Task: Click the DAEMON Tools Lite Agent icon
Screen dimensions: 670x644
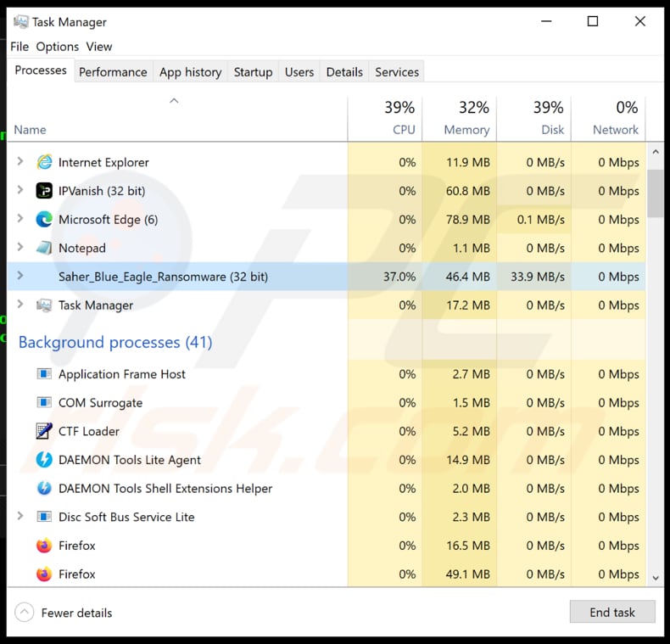Action: coord(44,460)
